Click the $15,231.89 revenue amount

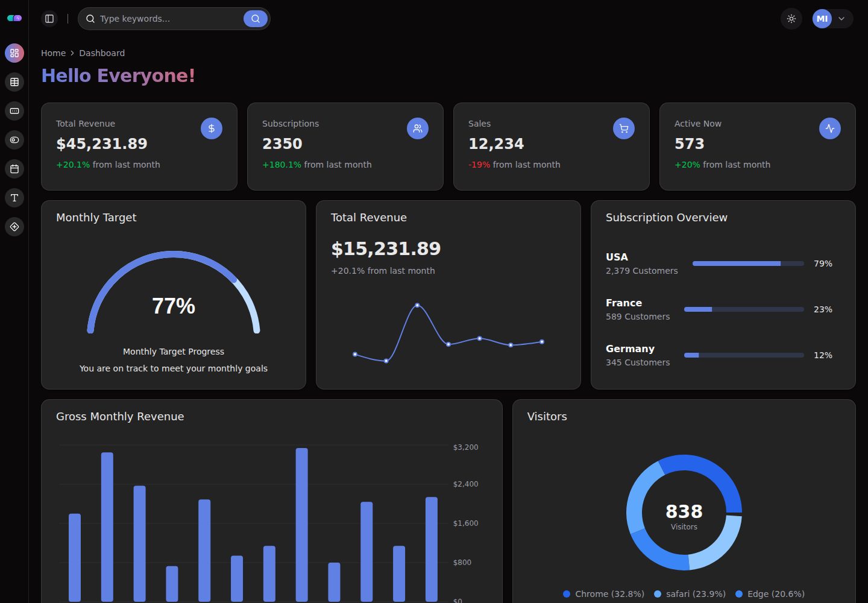coord(386,248)
